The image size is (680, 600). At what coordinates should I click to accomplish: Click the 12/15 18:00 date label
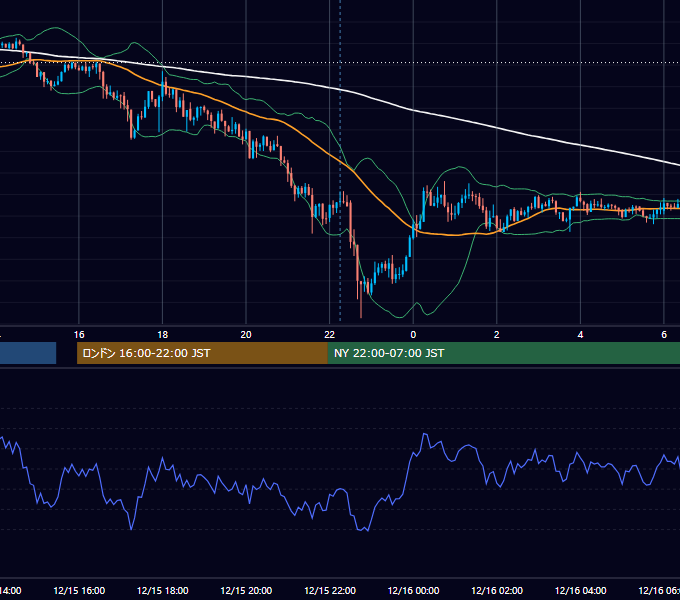click(163, 590)
